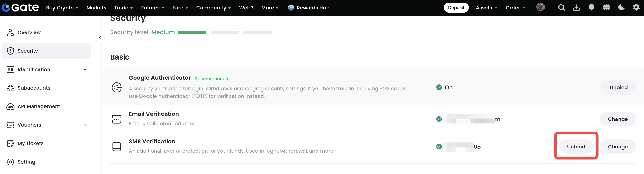
Task: Select API Management in the sidebar
Action: pos(39,106)
